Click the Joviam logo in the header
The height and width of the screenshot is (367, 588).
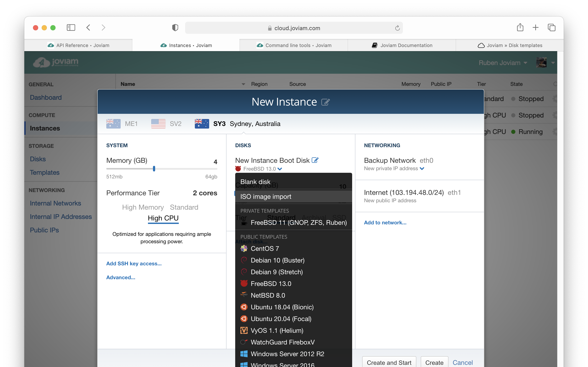tap(56, 62)
